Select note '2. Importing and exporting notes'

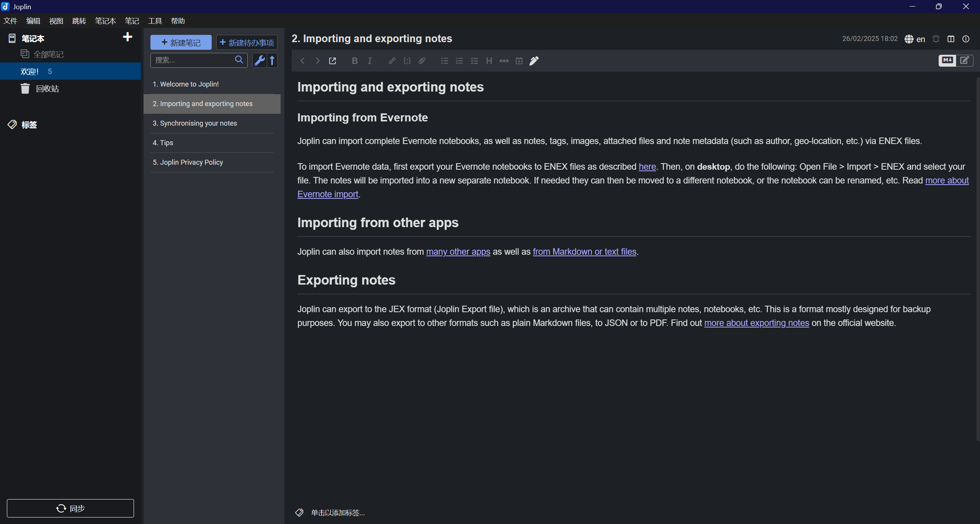[x=212, y=104]
